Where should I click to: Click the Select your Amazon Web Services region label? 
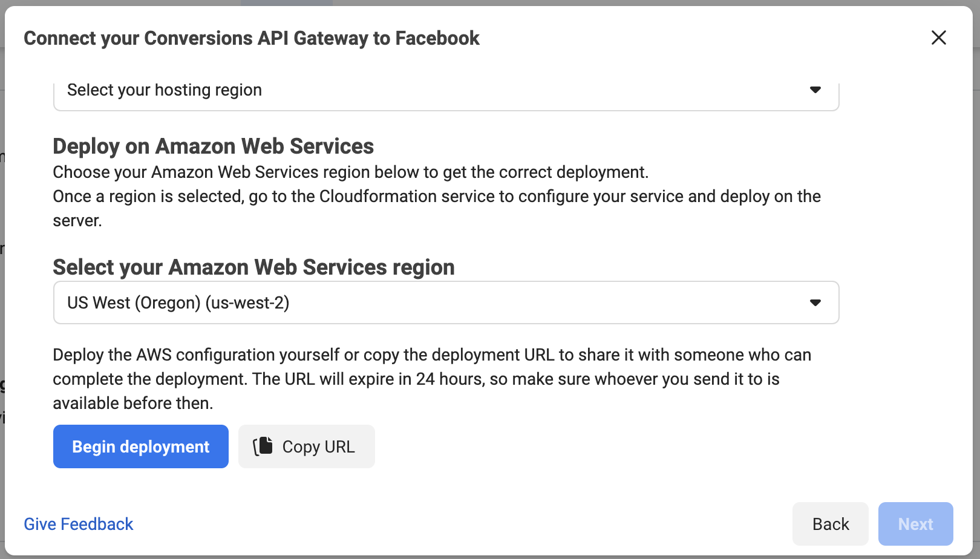(x=254, y=267)
